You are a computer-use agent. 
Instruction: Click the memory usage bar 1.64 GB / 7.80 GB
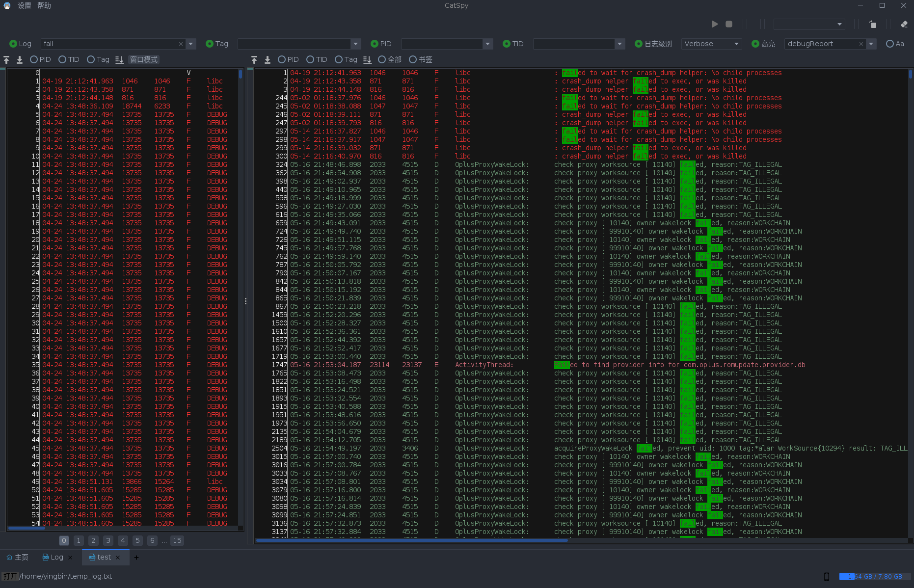point(875,576)
